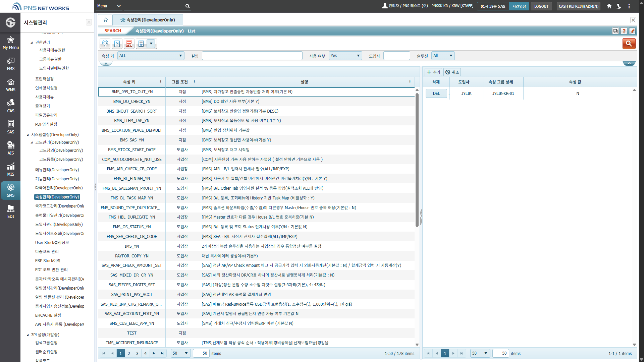
Task: Open 코드정의(DeveloperOnly) menu item
Action: (61, 150)
